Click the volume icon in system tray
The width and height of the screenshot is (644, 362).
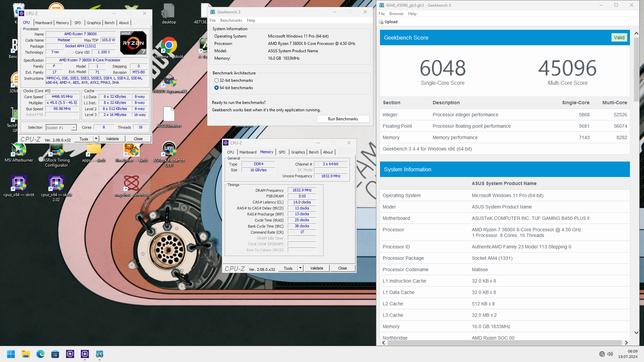610,354
